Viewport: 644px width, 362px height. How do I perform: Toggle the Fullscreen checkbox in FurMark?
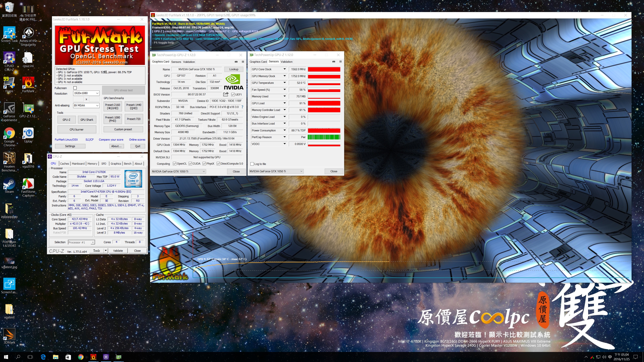point(75,88)
